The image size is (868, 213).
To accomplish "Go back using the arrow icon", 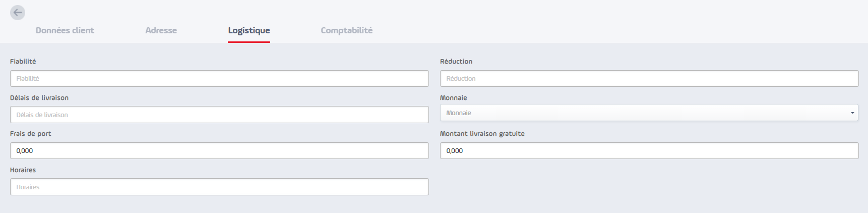I will 18,13.
